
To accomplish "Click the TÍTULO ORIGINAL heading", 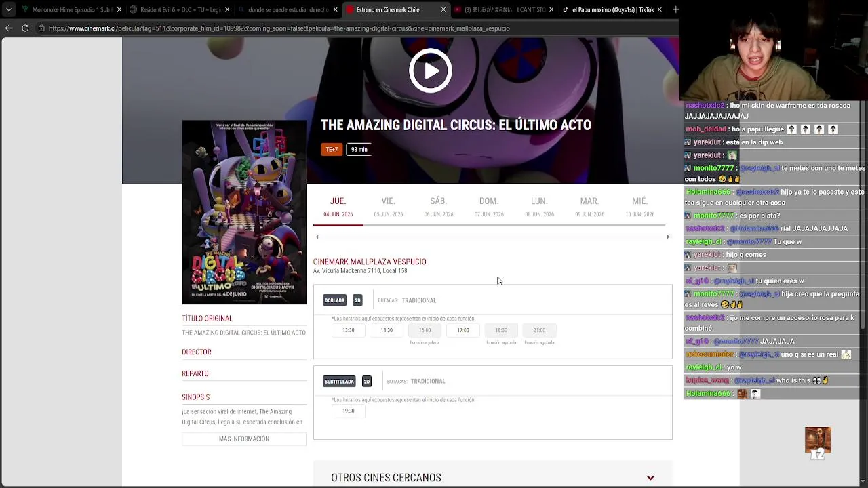I will [x=207, y=318].
